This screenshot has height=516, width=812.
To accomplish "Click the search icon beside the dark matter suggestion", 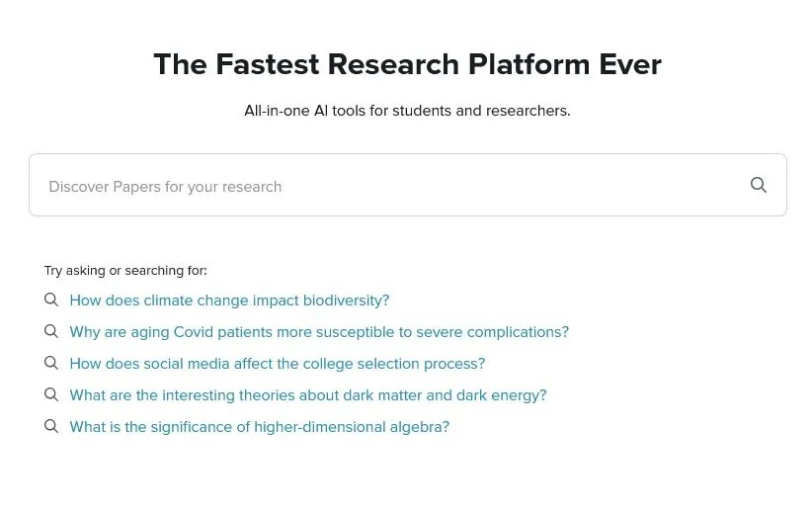I will tap(51, 394).
